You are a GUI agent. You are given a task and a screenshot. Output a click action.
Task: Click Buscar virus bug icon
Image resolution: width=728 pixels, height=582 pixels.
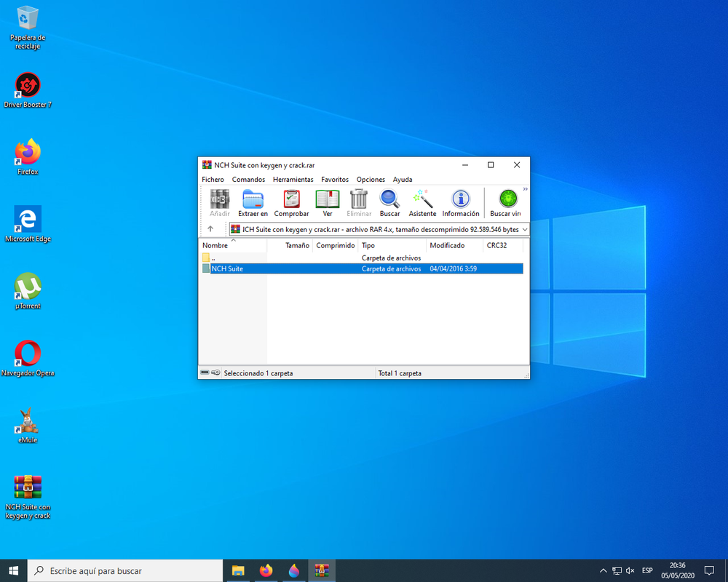pos(505,203)
